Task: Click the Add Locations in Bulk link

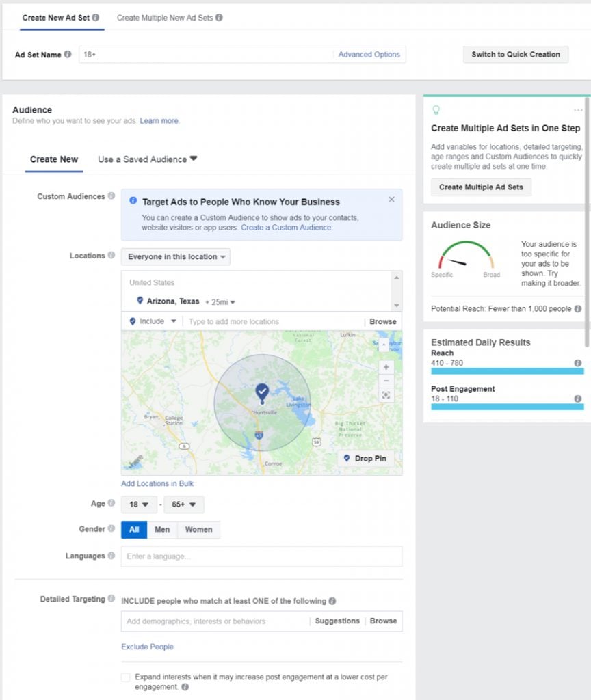Action: point(157,483)
